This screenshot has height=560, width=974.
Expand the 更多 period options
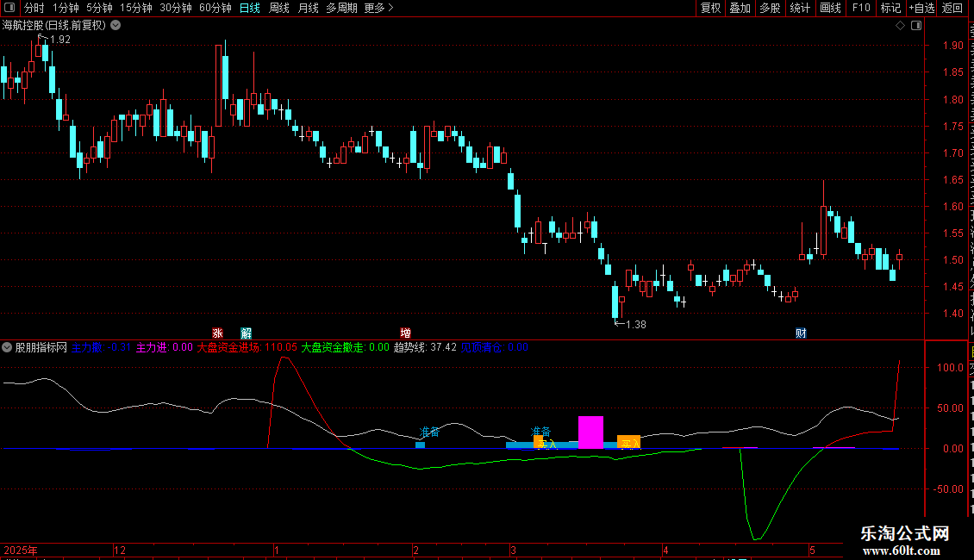point(379,8)
